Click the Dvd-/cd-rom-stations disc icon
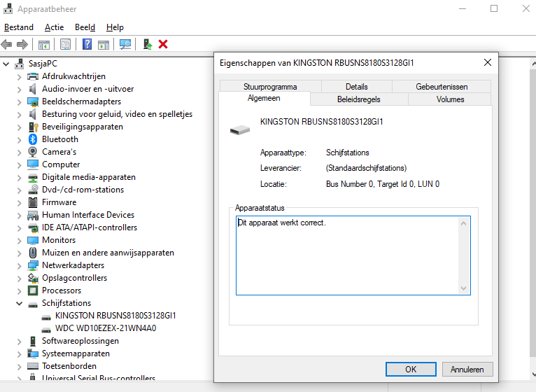536x392 pixels. pos(33,190)
